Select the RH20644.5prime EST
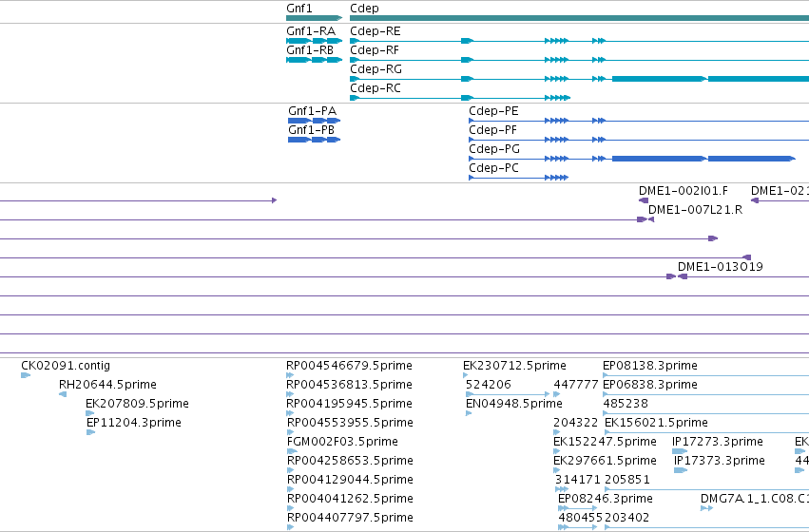Image resolution: width=809 pixels, height=532 pixels. (x=63, y=394)
